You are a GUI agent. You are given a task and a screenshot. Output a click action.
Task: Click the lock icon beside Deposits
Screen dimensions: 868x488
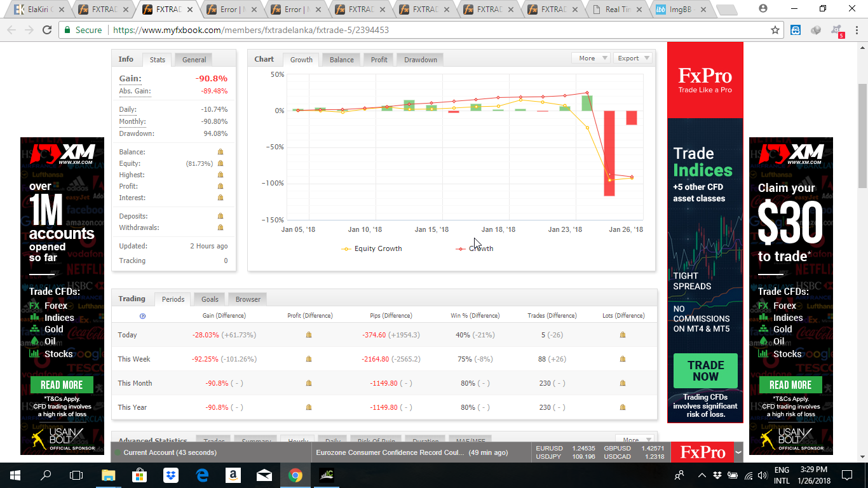(220, 216)
